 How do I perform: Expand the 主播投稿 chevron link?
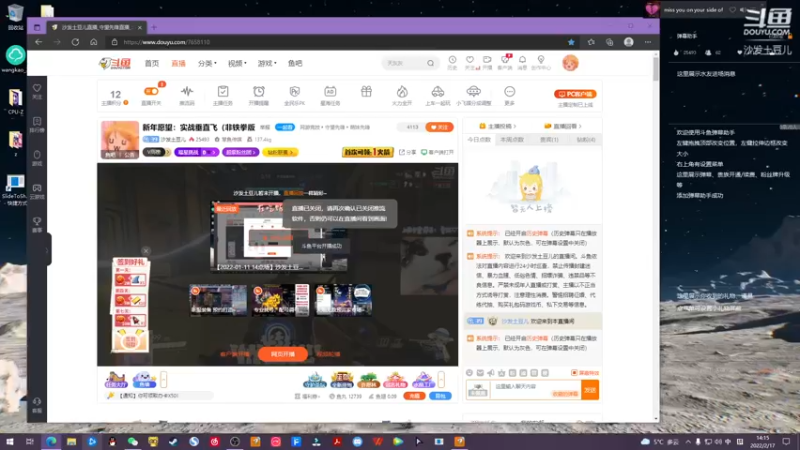(497, 126)
